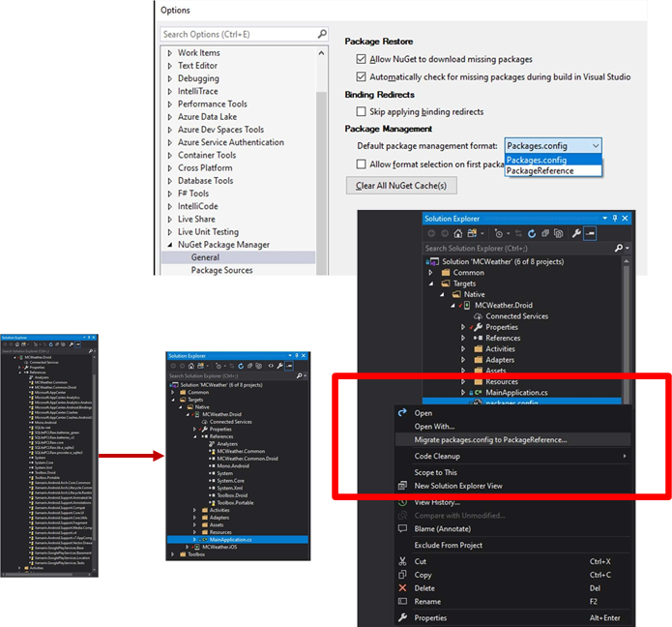Open Default package management format combo box

[x=553, y=146]
